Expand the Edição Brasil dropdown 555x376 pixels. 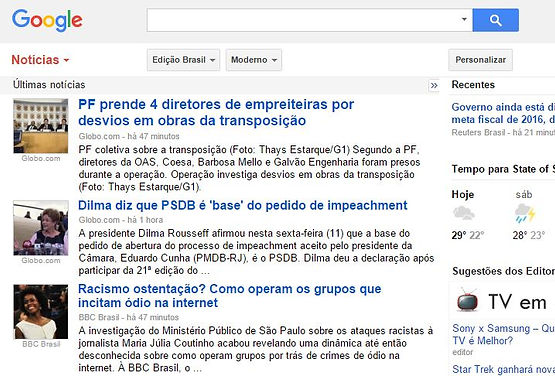tap(183, 60)
